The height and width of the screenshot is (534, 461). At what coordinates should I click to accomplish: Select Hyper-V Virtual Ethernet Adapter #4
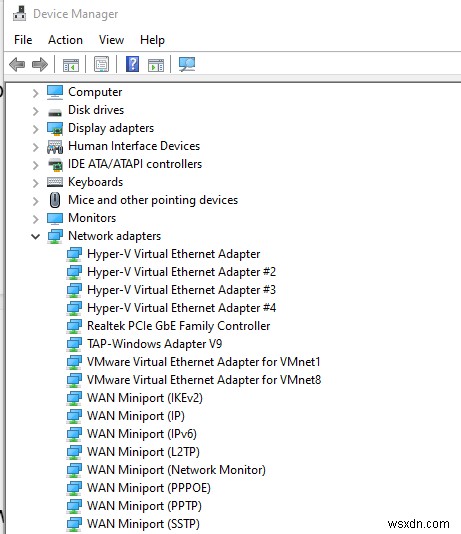tap(181, 308)
